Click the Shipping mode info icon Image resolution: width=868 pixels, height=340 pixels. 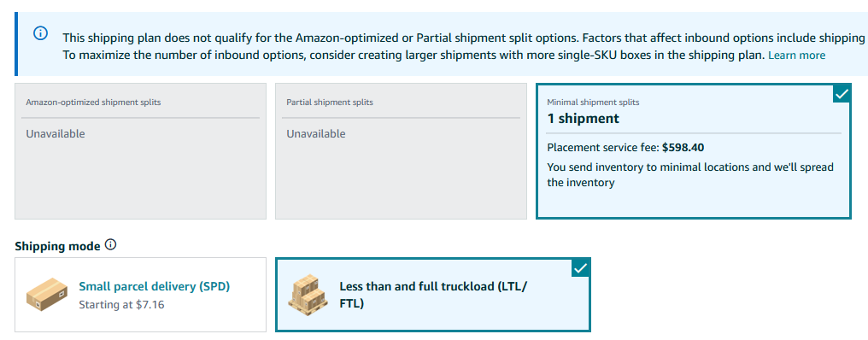pyautogui.click(x=111, y=244)
